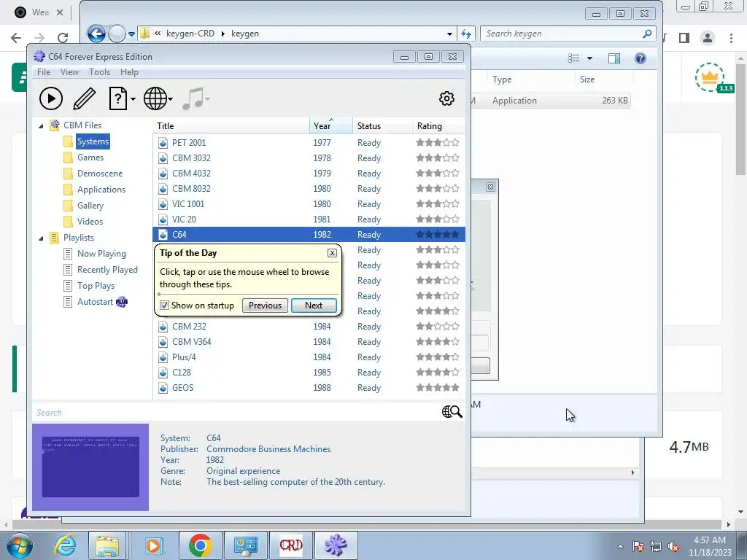
Task: Click the globe search icon beside Search
Action: click(x=452, y=412)
